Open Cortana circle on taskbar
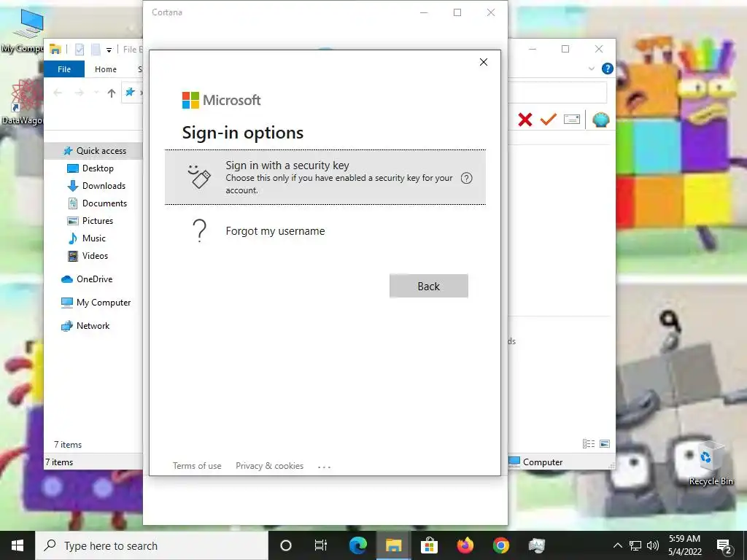The image size is (747, 560). (286, 545)
